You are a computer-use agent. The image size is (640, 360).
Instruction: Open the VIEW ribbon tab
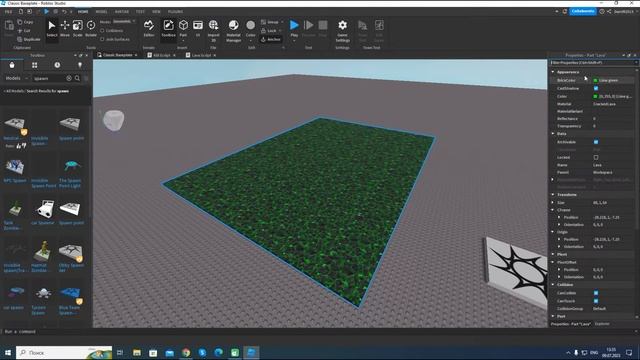click(156, 12)
